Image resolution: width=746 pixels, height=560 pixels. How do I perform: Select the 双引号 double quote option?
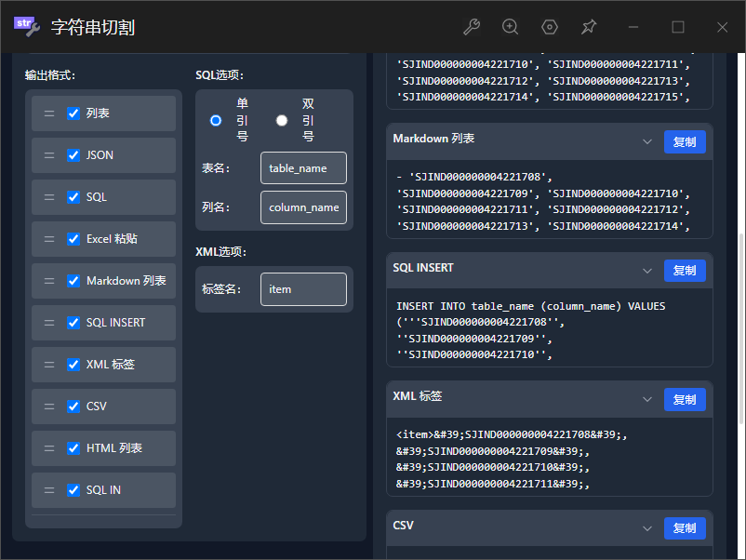tap(282, 120)
